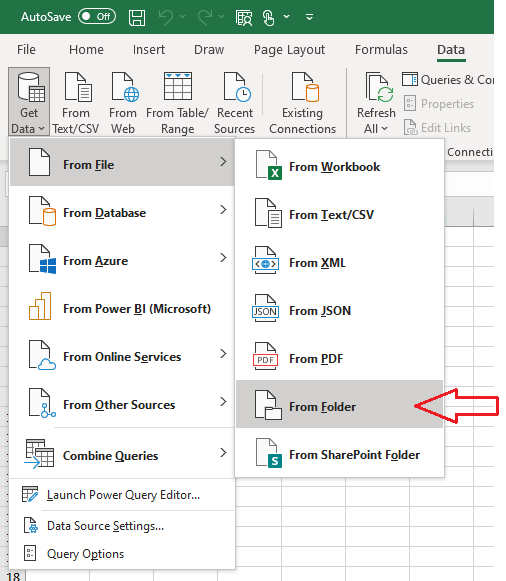The height and width of the screenshot is (581, 506).
Task: Switch to the Home tab
Action: tap(86, 50)
